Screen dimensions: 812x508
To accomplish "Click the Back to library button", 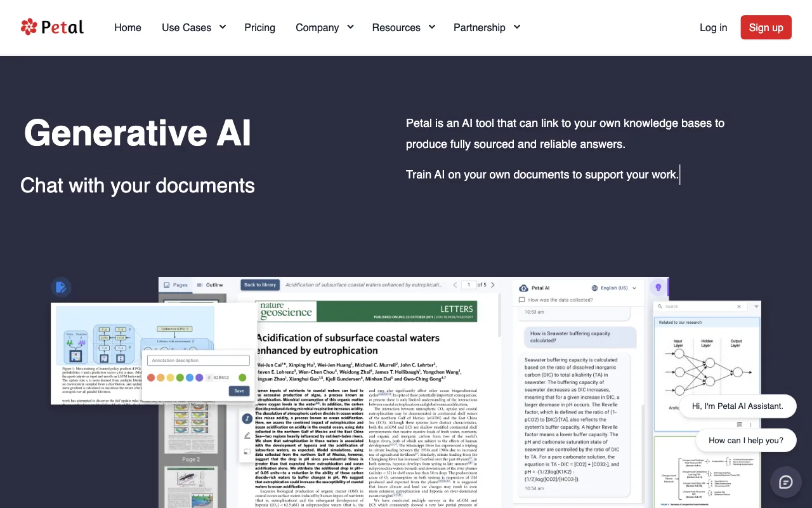I will pyautogui.click(x=260, y=285).
